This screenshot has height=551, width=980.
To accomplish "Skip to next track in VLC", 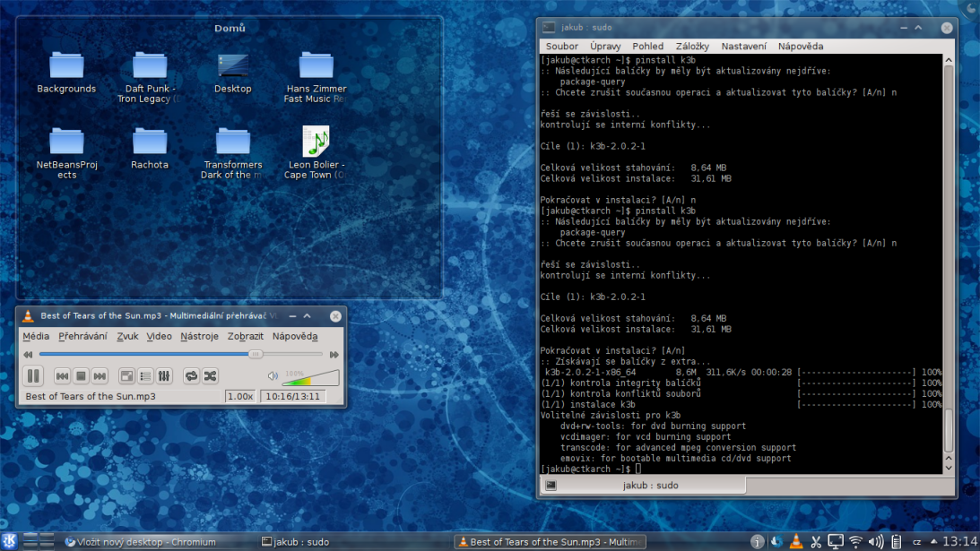I will click(x=100, y=376).
